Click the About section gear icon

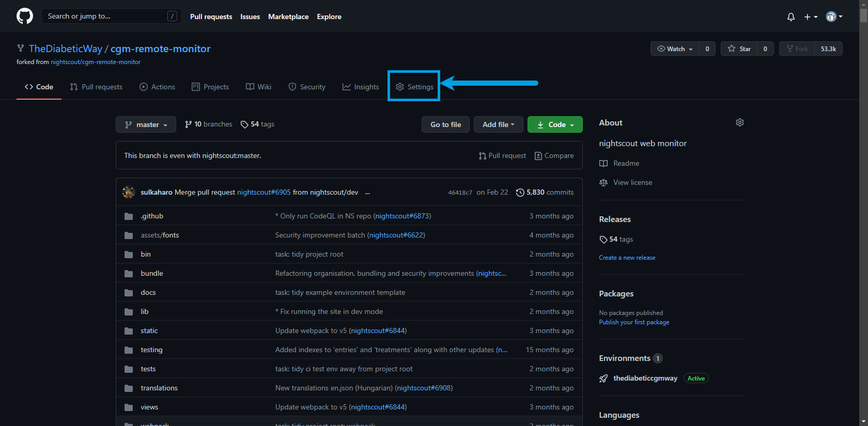(739, 122)
